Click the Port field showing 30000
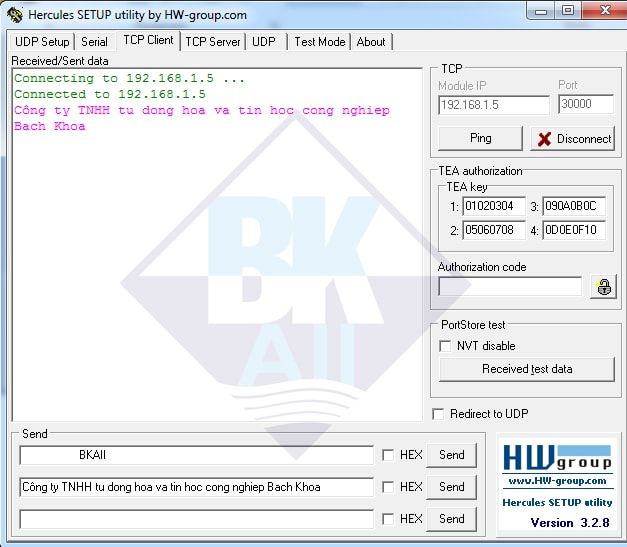 [x=586, y=104]
